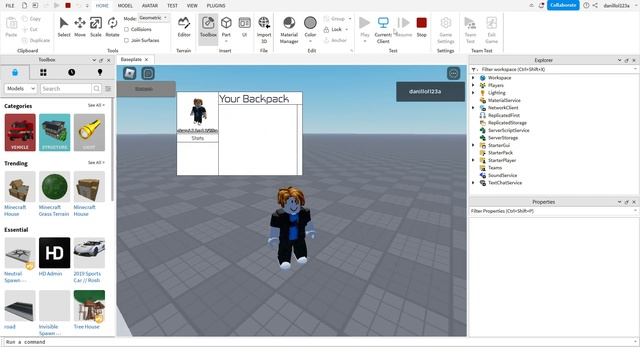Viewport: 640px width, 360px height.
Task: Switch to the VIEW ribbon tab
Action: (x=192, y=6)
